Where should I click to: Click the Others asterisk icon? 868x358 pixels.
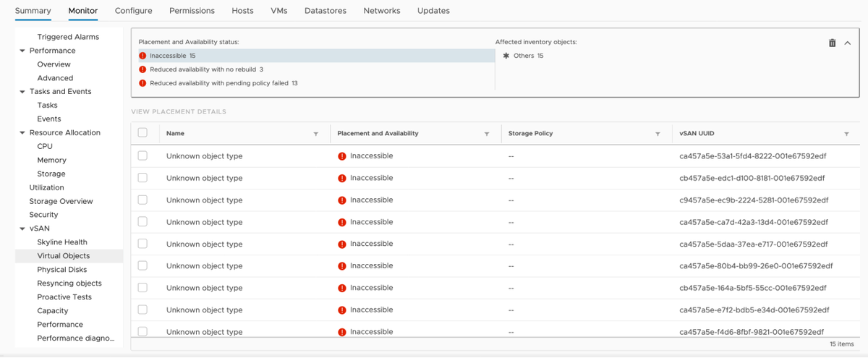[x=506, y=56]
